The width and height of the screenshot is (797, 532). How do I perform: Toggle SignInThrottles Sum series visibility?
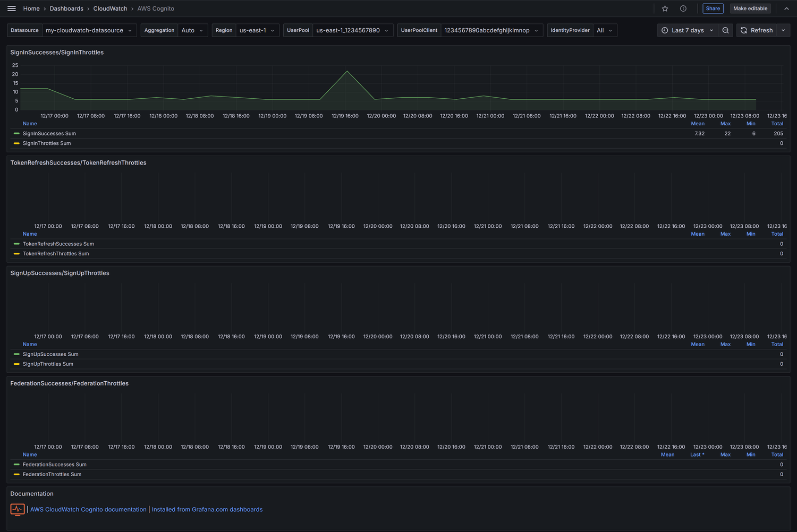(x=47, y=143)
